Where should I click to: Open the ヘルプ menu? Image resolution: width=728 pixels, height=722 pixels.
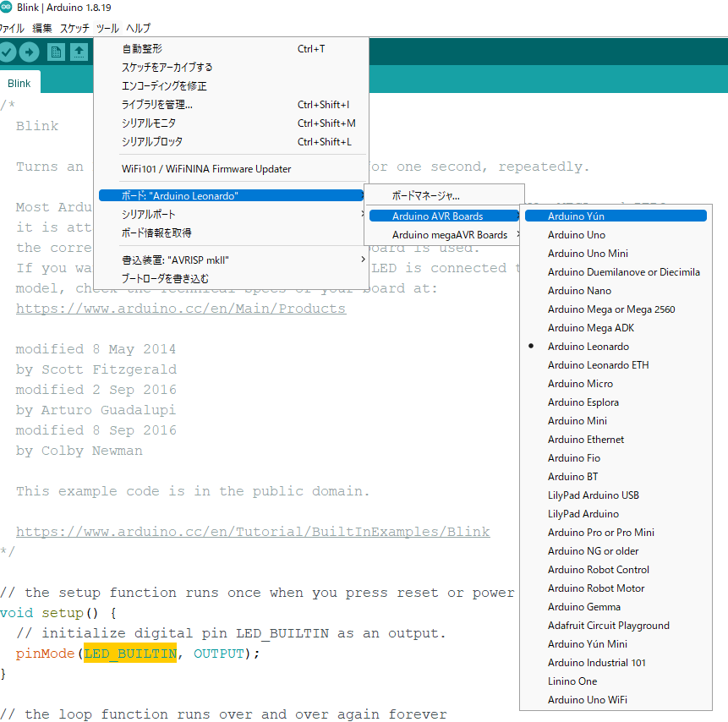[x=138, y=29]
